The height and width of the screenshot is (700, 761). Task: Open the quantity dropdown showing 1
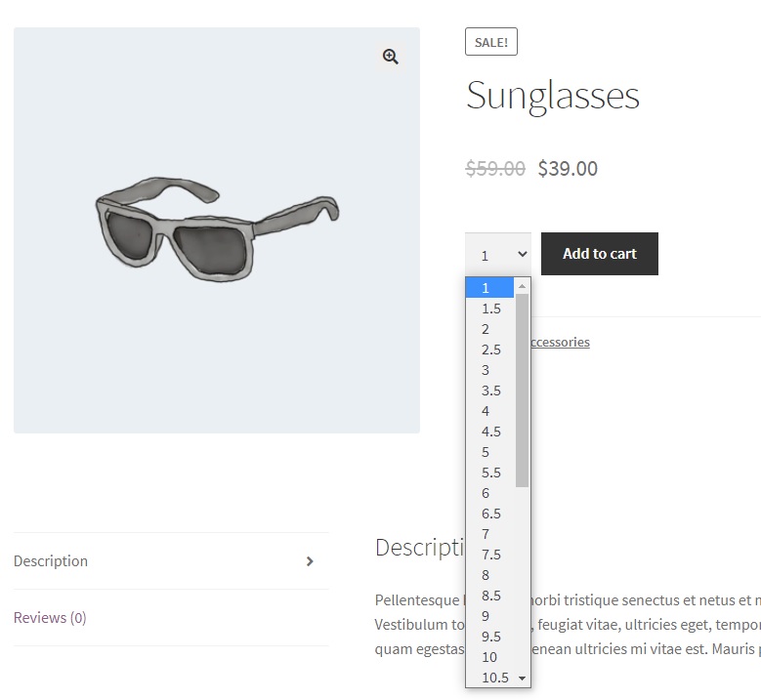(x=498, y=254)
